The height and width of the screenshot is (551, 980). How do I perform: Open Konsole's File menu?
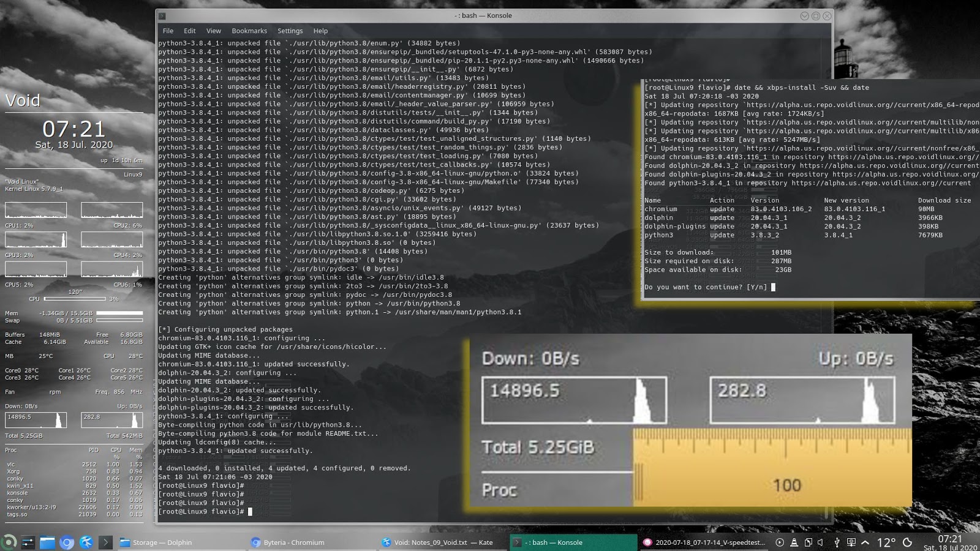point(167,31)
